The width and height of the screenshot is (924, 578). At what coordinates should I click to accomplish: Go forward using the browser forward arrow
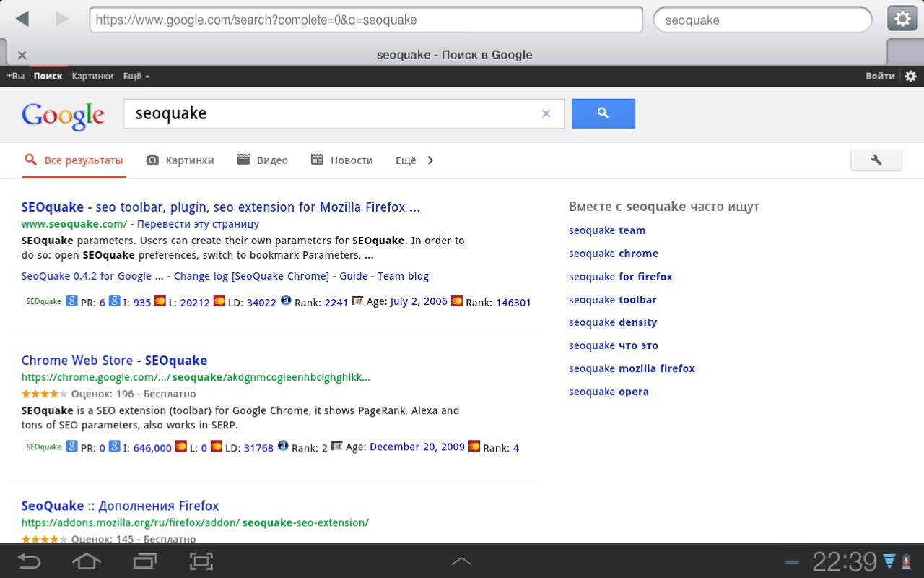click(x=62, y=20)
